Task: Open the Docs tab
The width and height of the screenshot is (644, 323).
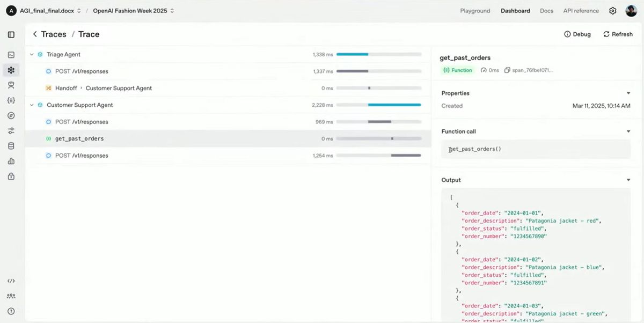Action: [x=546, y=11]
